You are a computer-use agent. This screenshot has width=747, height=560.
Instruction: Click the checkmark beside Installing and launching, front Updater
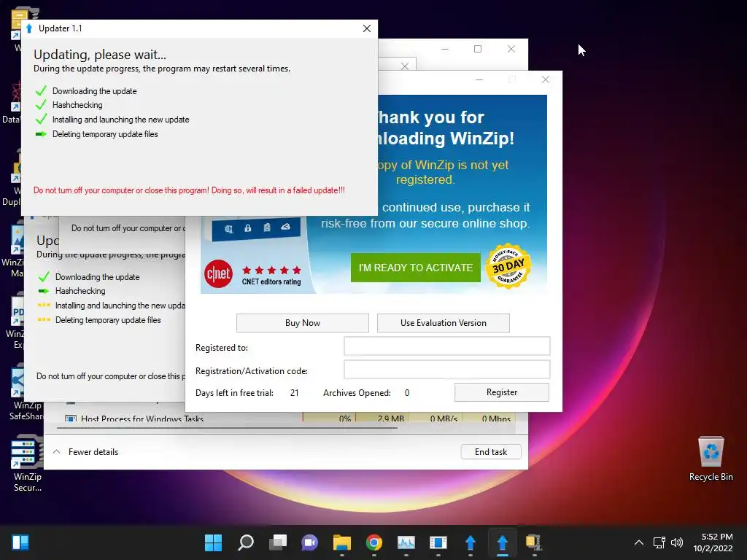click(x=42, y=119)
